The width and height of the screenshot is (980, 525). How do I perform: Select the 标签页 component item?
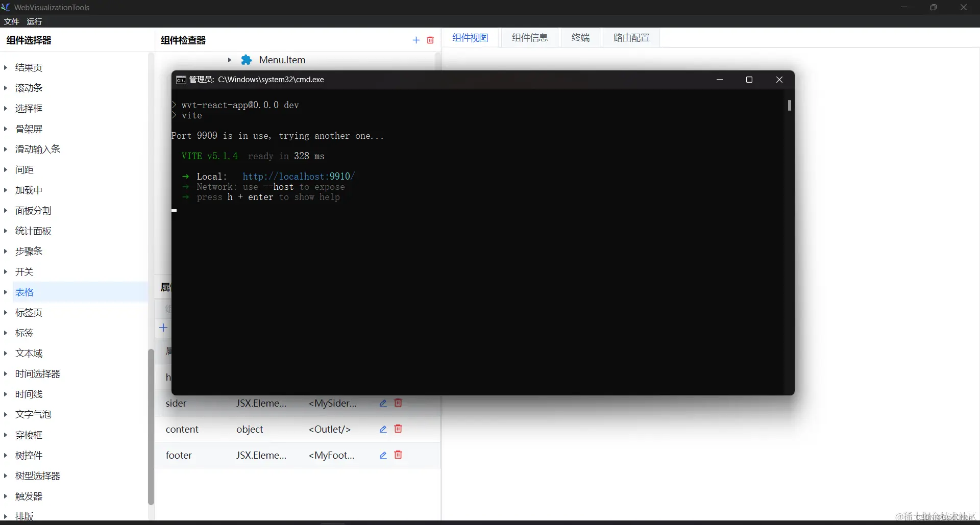[29, 312]
